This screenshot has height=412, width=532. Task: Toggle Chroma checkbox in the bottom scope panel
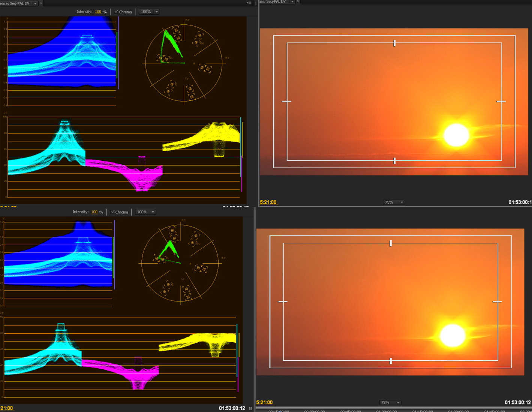click(112, 212)
